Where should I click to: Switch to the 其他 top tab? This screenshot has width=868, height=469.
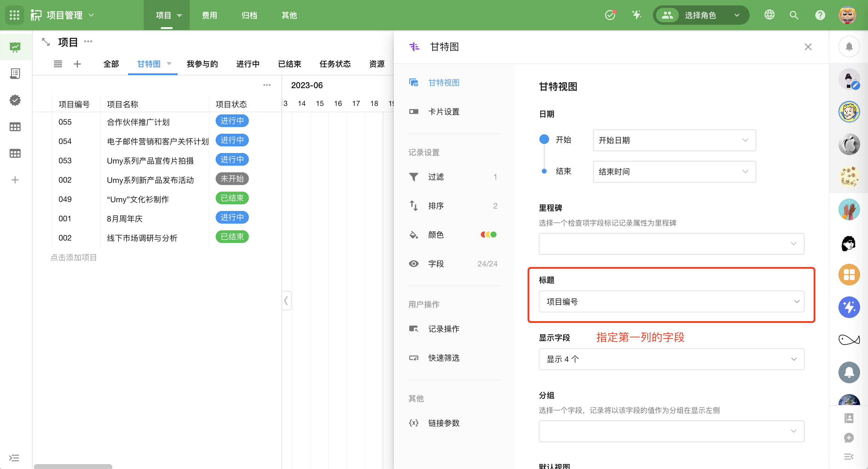point(289,15)
